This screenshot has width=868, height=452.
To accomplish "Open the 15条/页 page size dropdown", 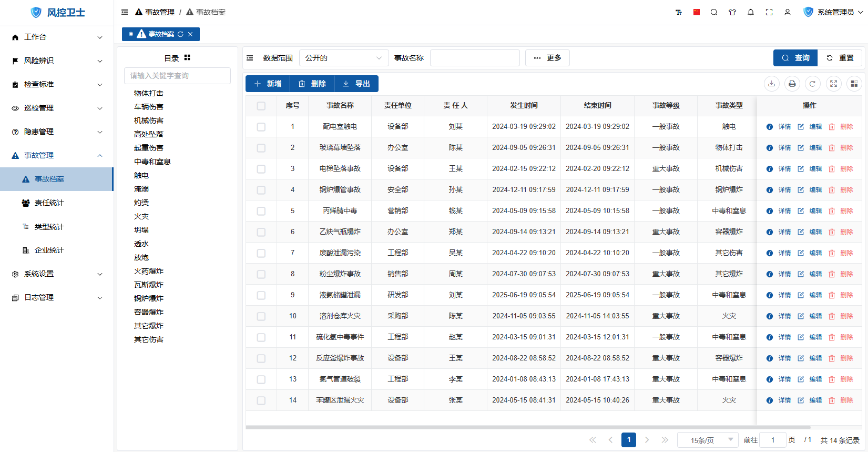I will click(x=707, y=440).
